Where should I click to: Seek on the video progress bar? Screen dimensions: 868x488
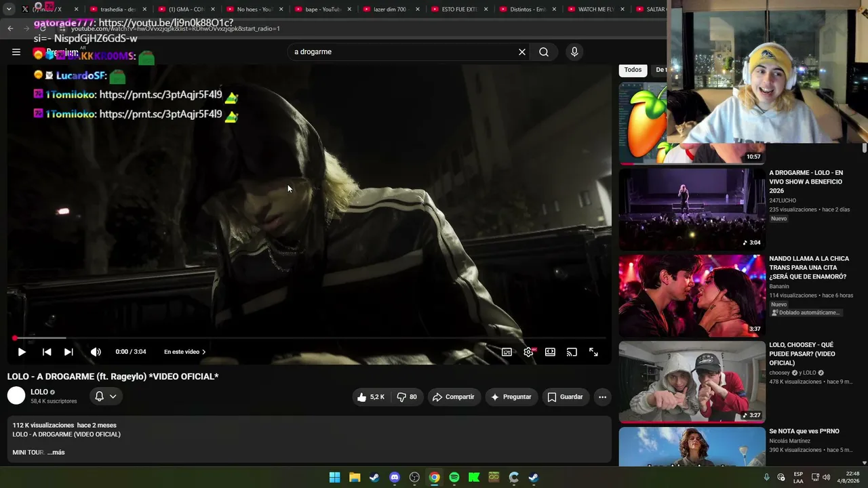point(309,338)
